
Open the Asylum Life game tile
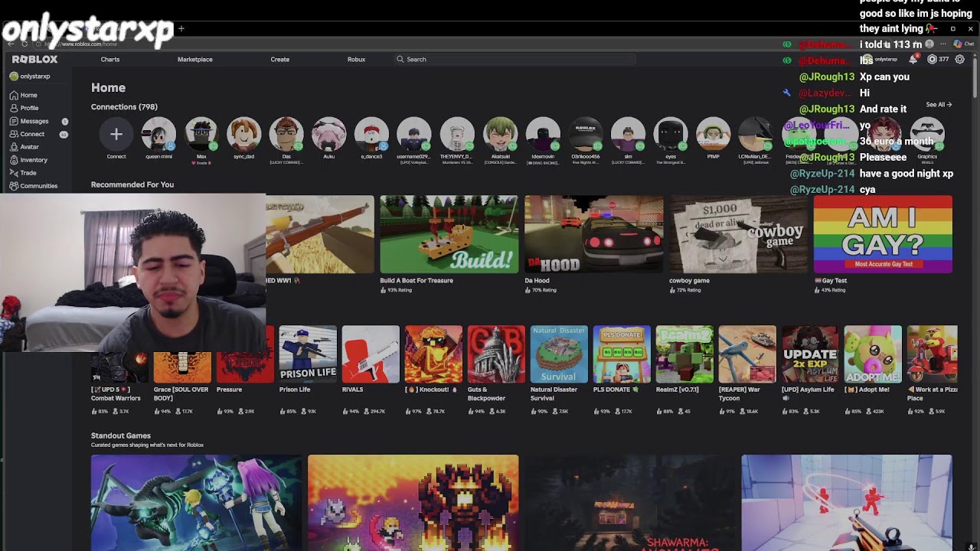coord(810,354)
